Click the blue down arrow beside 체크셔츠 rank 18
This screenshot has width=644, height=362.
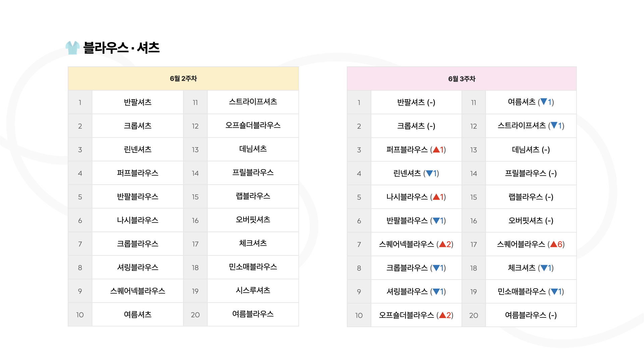coord(544,268)
